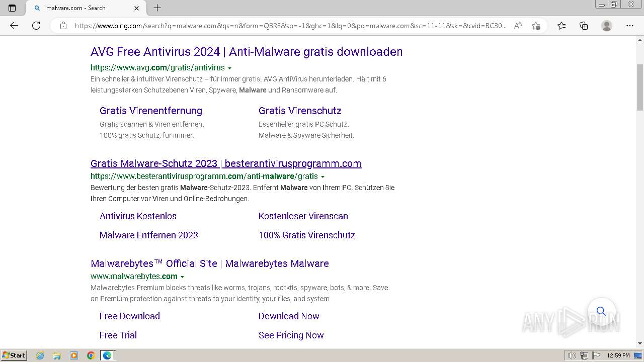Click scrollbar down arrow
Screen dimensions: 644x362
click(x=640, y=343)
